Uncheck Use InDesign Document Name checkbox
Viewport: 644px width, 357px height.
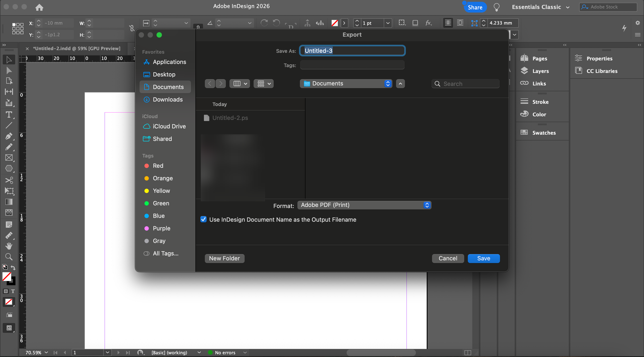tap(203, 219)
